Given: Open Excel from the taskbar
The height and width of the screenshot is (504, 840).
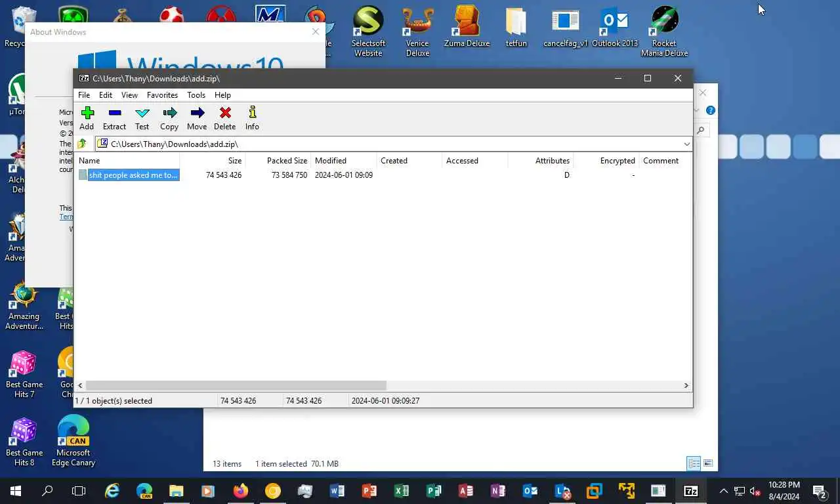Looking at the screenshot, I should 402,491.
